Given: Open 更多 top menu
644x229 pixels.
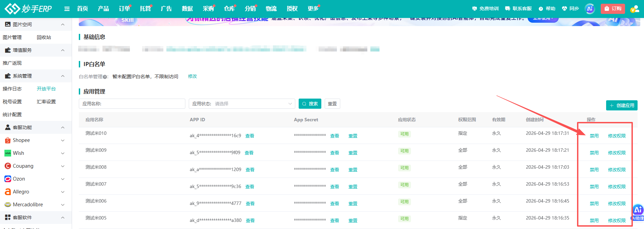Looking at the screenshot, I should pos(313,8).
